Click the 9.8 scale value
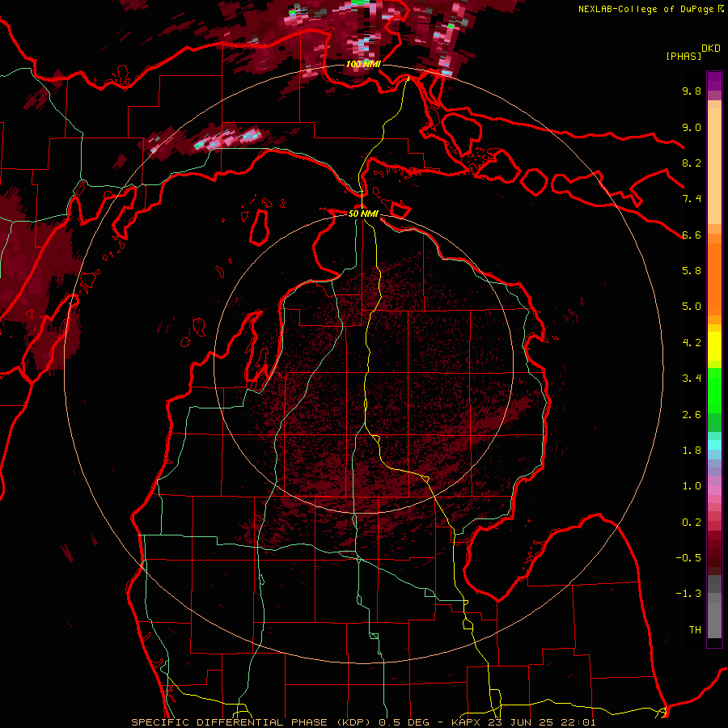Viewport: 728px width, 728px height. [x=692, y=91]
